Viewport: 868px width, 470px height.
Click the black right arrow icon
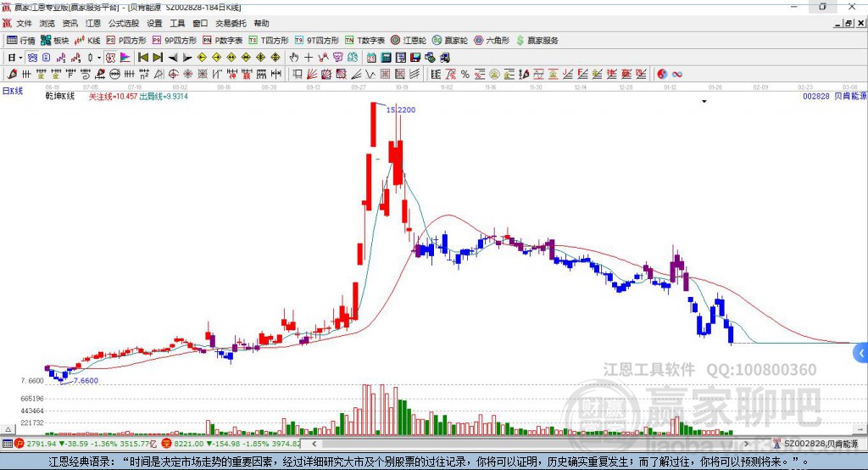187,58
